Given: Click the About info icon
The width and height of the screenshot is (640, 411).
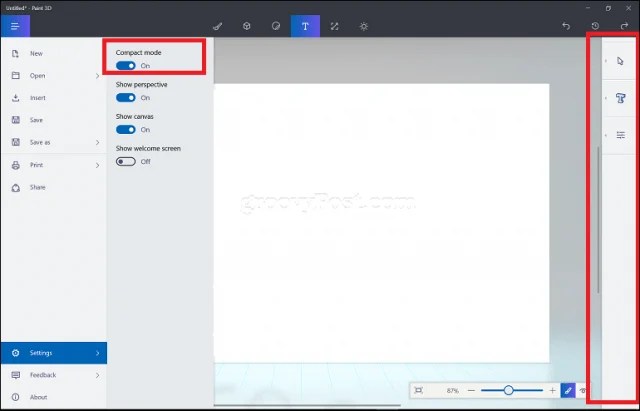Looking at the screenshot, I should pyautogui.click(x=16, y=397).
